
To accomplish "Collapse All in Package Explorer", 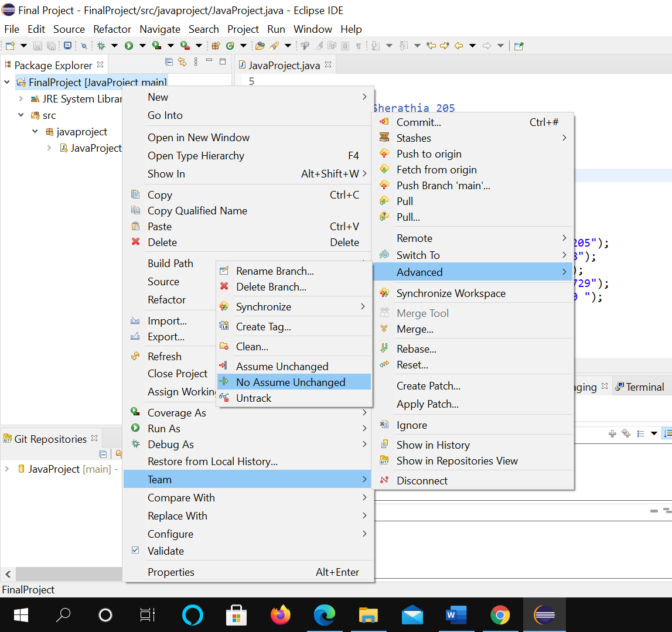I will [x=169, y=62].
